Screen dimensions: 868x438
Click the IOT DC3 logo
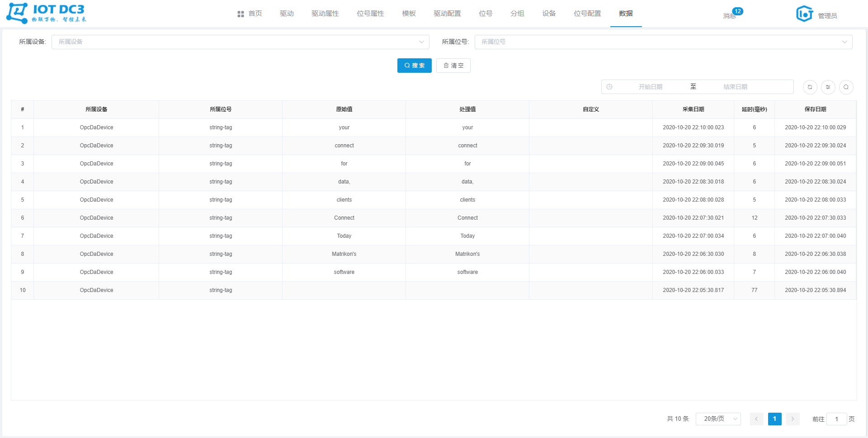46,13
